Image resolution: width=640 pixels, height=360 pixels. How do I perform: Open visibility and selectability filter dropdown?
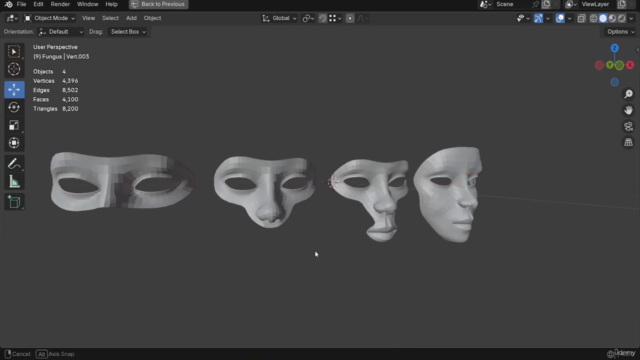tap(523, 18)
